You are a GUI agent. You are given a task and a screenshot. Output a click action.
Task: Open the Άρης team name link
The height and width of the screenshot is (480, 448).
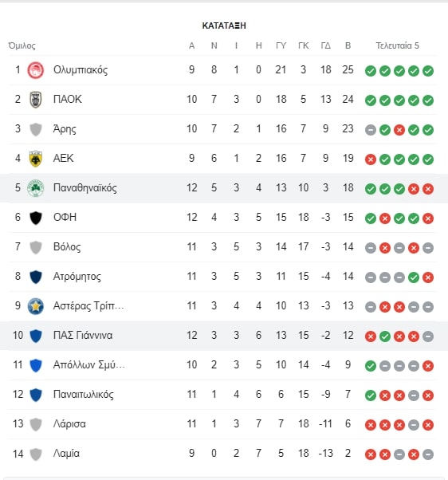click(x=65, y=129)
